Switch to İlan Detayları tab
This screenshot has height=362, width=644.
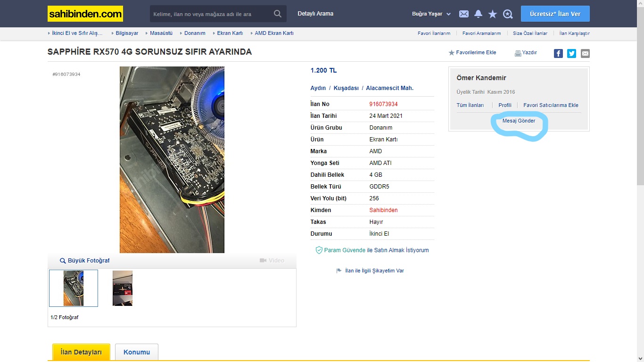(81, 352)
